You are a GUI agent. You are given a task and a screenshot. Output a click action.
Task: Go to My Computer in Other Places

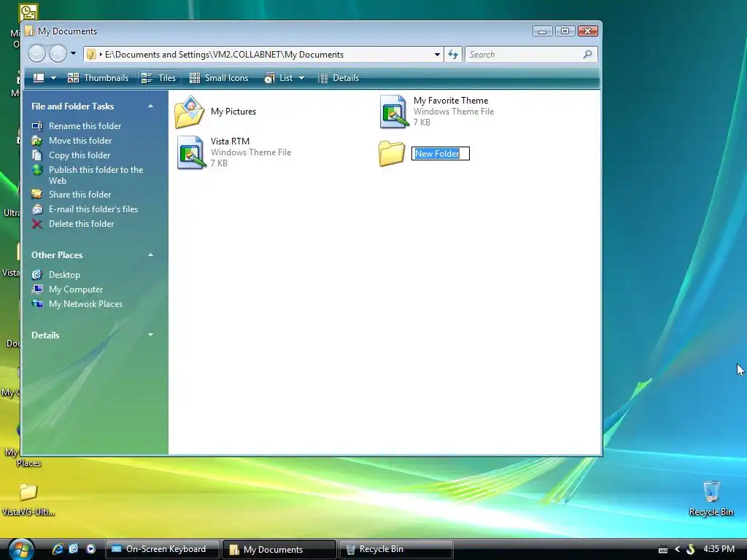tap(76, 289)
